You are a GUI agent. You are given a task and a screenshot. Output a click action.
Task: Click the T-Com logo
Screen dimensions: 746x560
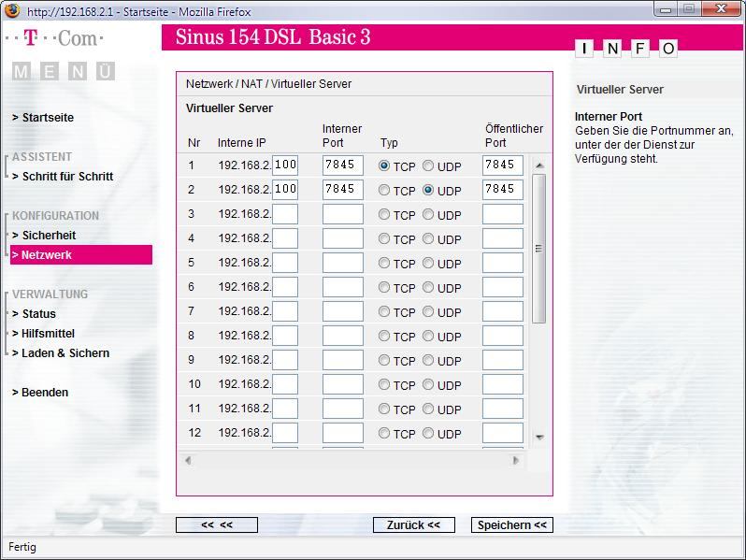(54, 38)
